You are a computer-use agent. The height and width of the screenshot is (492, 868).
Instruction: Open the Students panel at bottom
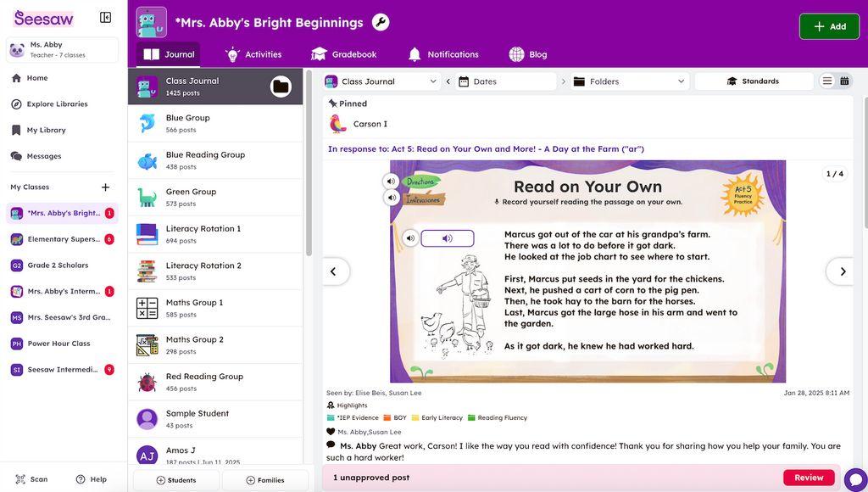tap(177, 478)
